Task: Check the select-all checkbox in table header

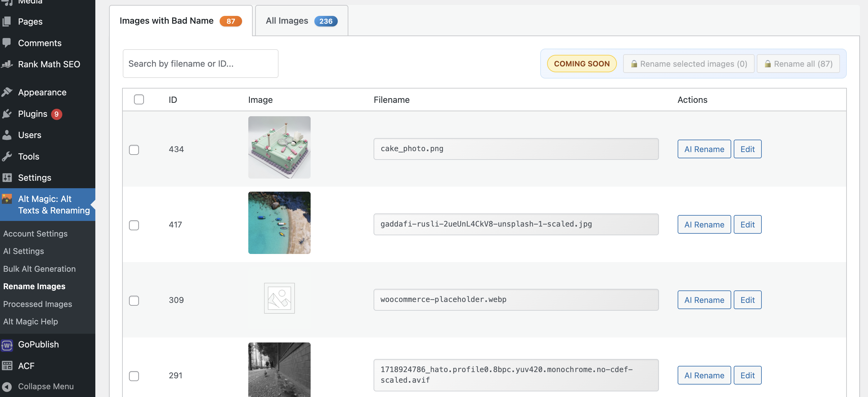Action: coord(139,99)
